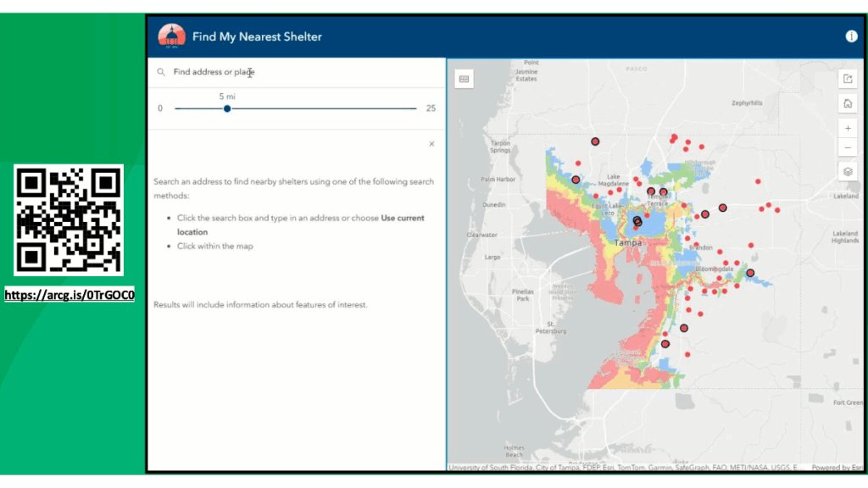Screen dimensions: 868x488
Task: Click the app logo in header
Action: [171, 36]
